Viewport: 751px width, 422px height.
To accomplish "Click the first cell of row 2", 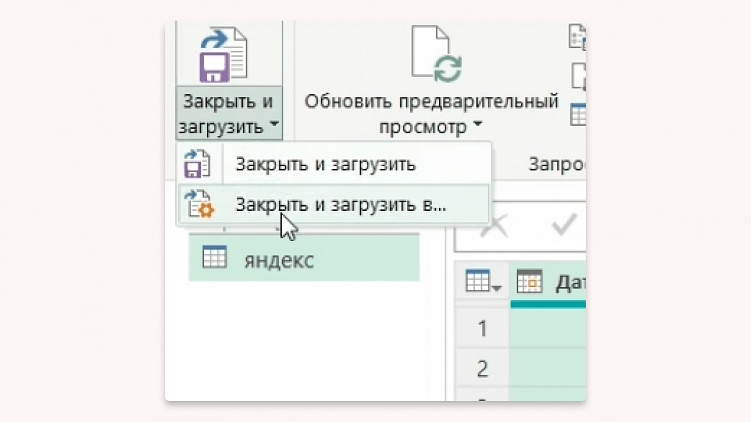I will click(x=548, y=368).
